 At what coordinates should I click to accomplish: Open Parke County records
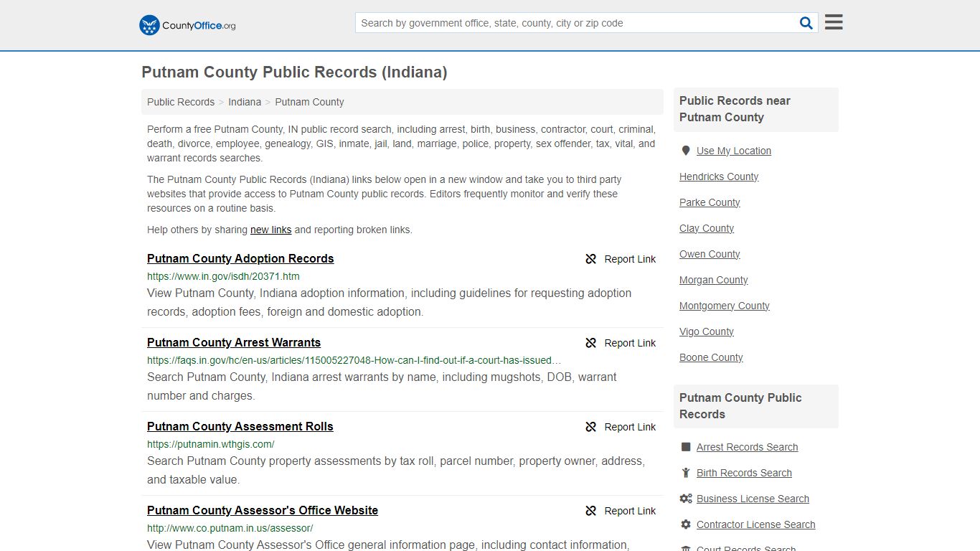710,202
